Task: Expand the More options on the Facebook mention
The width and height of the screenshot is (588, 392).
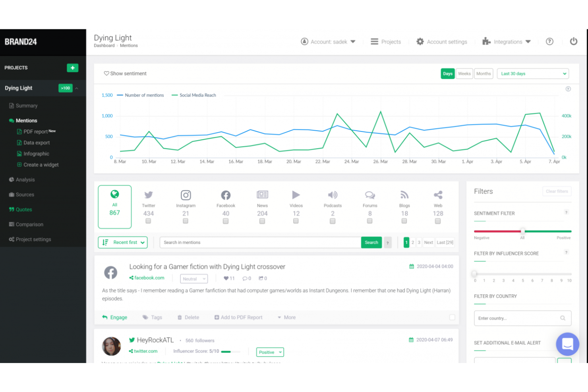Action: pyautogui.click(x=286, y=317)
